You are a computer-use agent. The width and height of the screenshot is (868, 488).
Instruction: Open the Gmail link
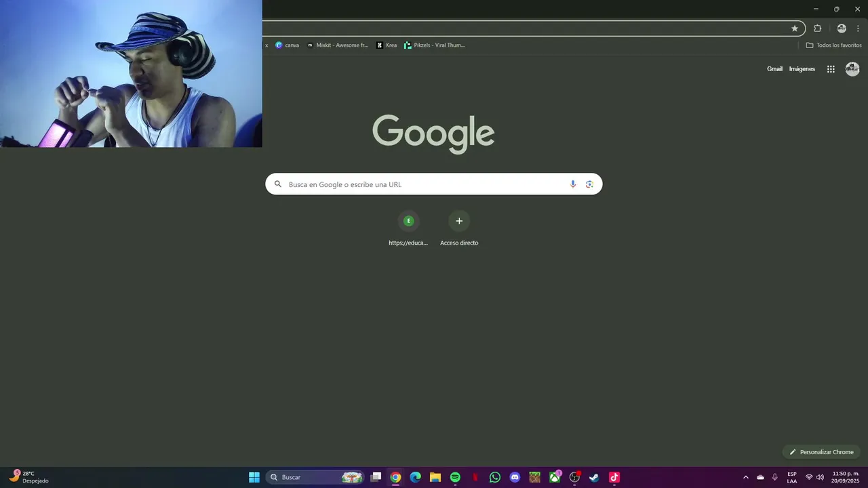point(774,69)
